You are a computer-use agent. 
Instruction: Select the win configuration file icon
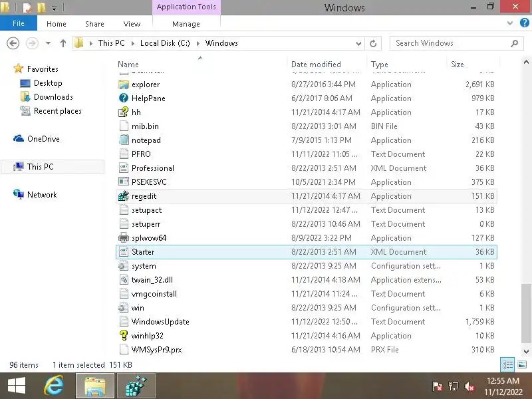pos(124,307)
